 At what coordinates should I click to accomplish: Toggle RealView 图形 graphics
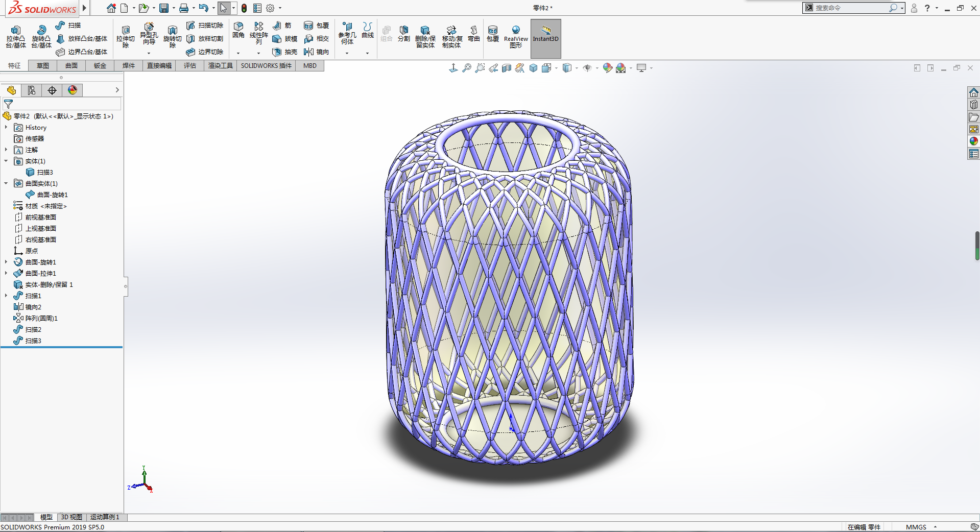coord(516,37)
